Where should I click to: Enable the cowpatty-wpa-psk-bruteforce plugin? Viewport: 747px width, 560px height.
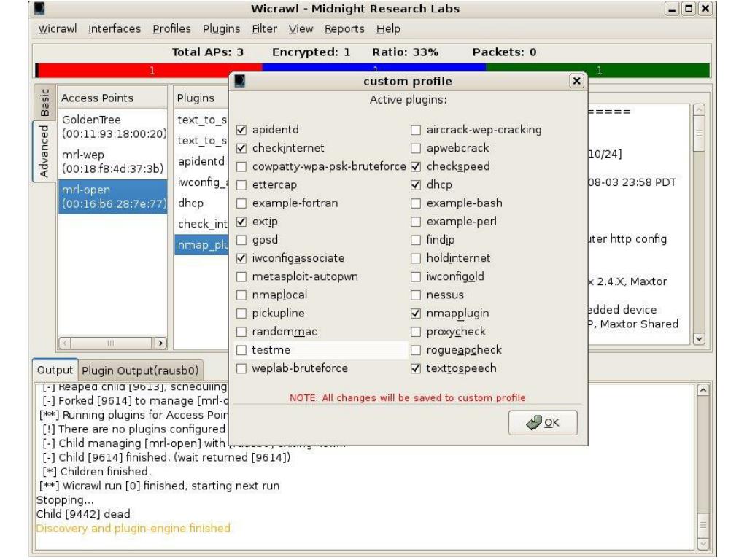click(241, 167)
